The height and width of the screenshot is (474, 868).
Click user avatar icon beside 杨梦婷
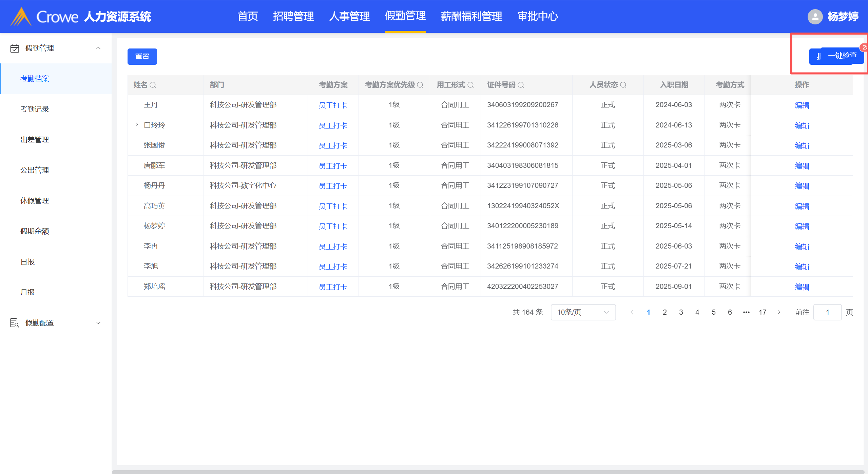[x=815, y=16]
